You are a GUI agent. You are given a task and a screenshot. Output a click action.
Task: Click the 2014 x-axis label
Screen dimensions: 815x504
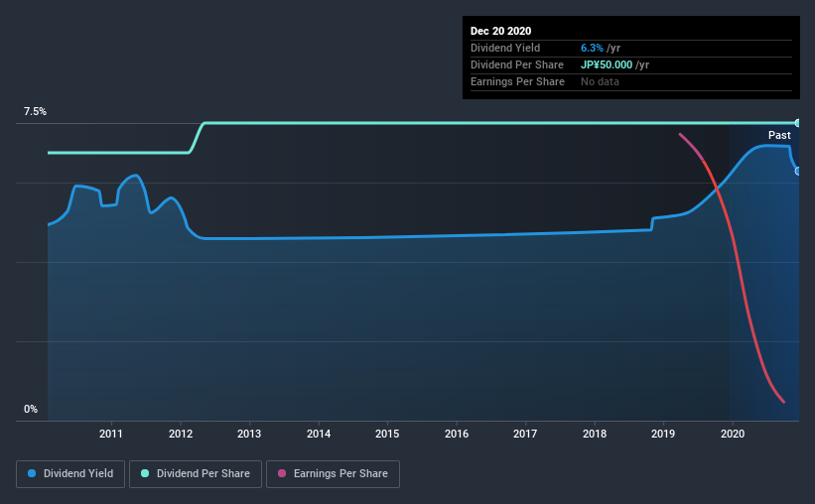coord(319,434)
